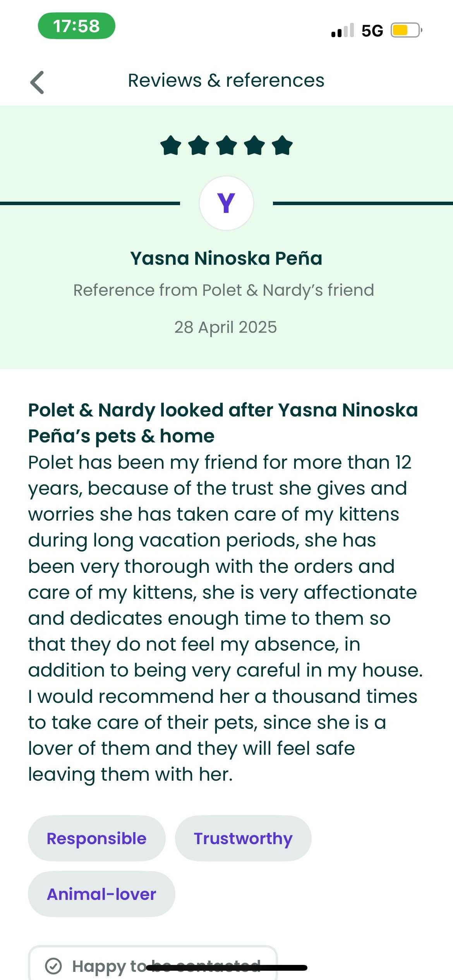
Task: Select the Responsible tag
Action: click(96, 839)
